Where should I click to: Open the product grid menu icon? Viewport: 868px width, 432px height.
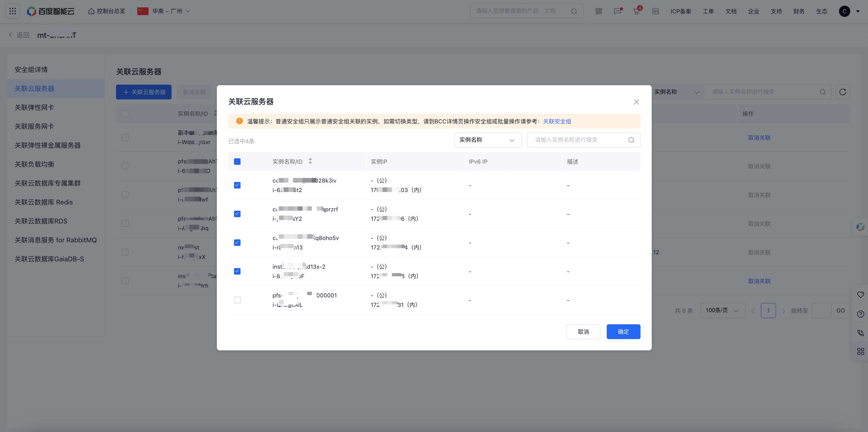pos(12,11)
